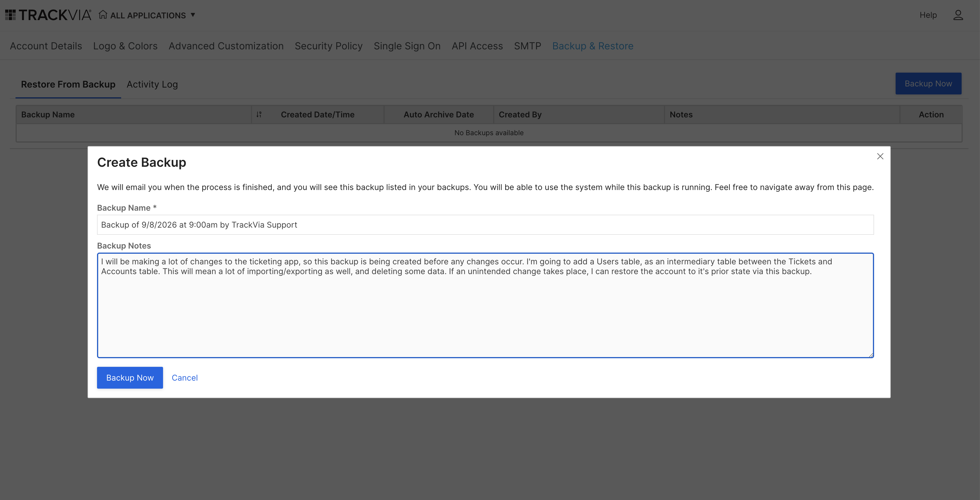The image size is (980, 500).
Task: Open the user profile icon
Action: point(958,15)
